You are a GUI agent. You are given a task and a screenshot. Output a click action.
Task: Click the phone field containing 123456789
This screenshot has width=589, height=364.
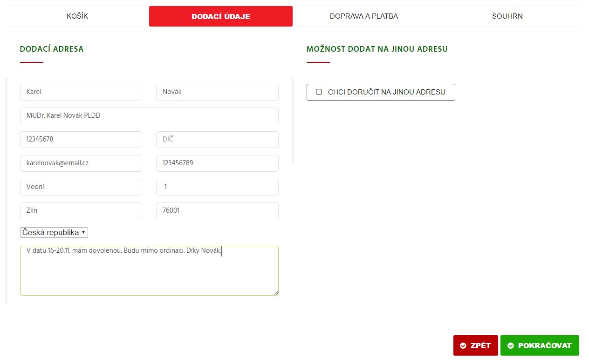pyautogui.click(x=217, y=163)
